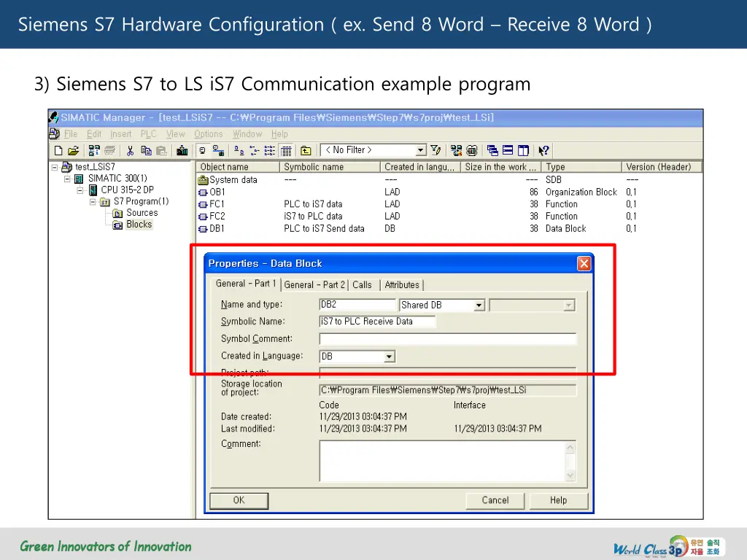The width and height of the screenshot is (747, 560).
Task: Click the S7 Memory Card toolbar icon
Action: click(x=110, y=151)
